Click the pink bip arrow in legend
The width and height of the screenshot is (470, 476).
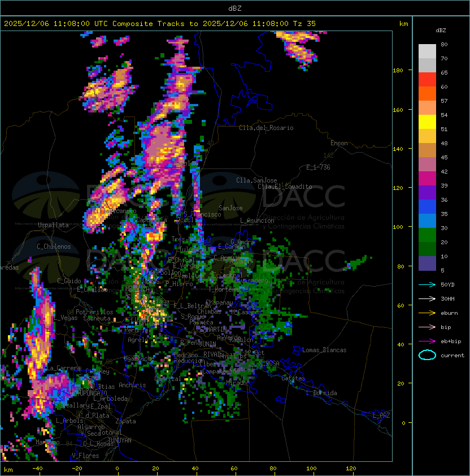427,327
